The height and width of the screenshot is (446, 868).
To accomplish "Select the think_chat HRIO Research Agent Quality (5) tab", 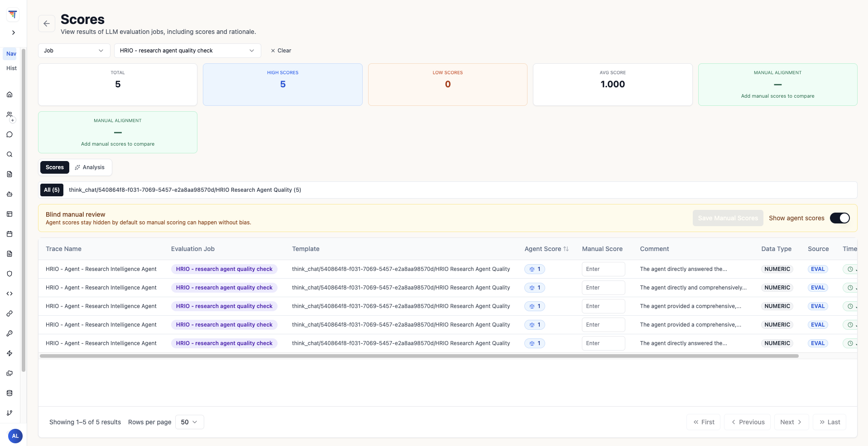I will (x=185, y=190).
